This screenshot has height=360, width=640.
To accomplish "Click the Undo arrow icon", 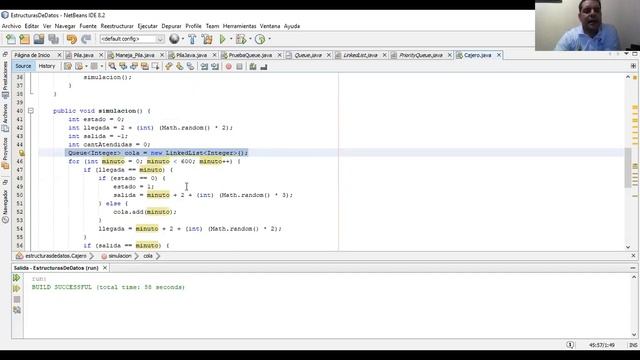I will (72, 39).
